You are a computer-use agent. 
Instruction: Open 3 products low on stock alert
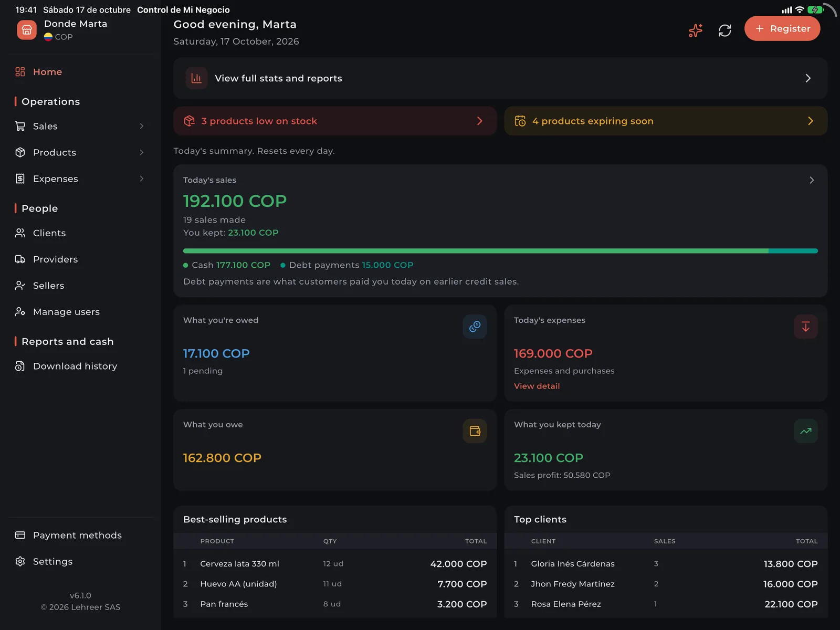point(335,121)
